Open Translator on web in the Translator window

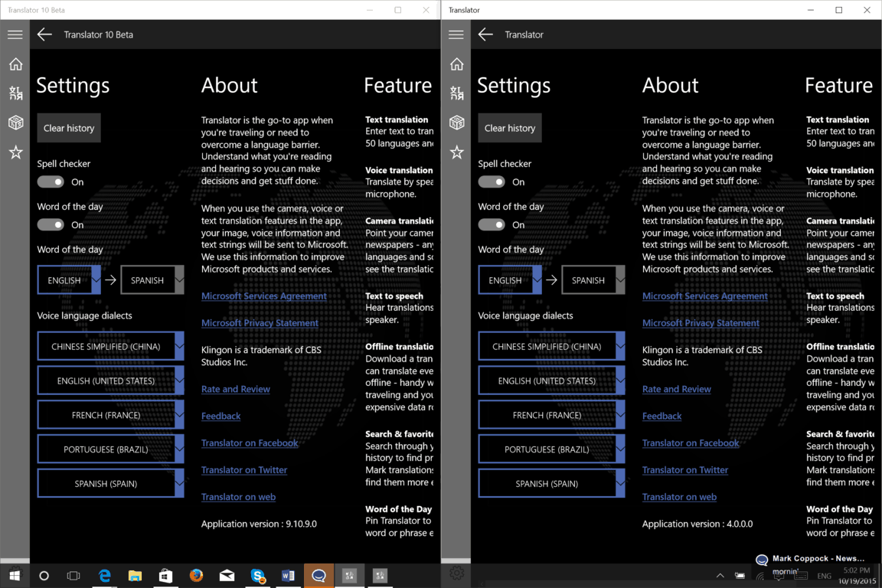680,497
